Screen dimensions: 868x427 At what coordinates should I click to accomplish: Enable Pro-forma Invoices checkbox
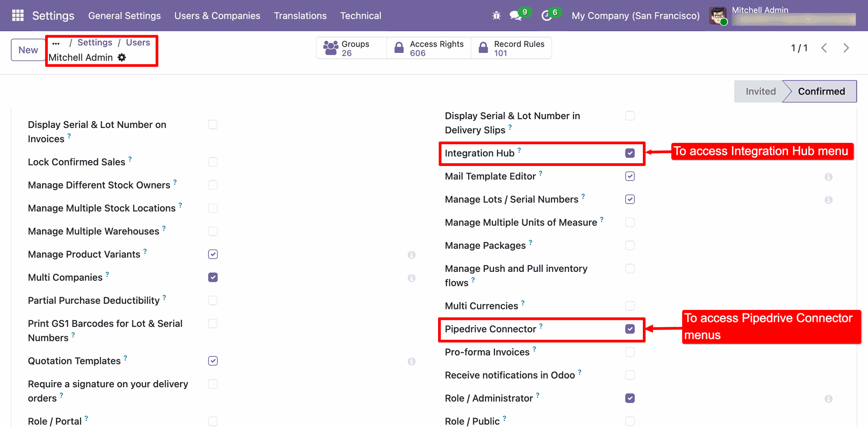point(630,352)
